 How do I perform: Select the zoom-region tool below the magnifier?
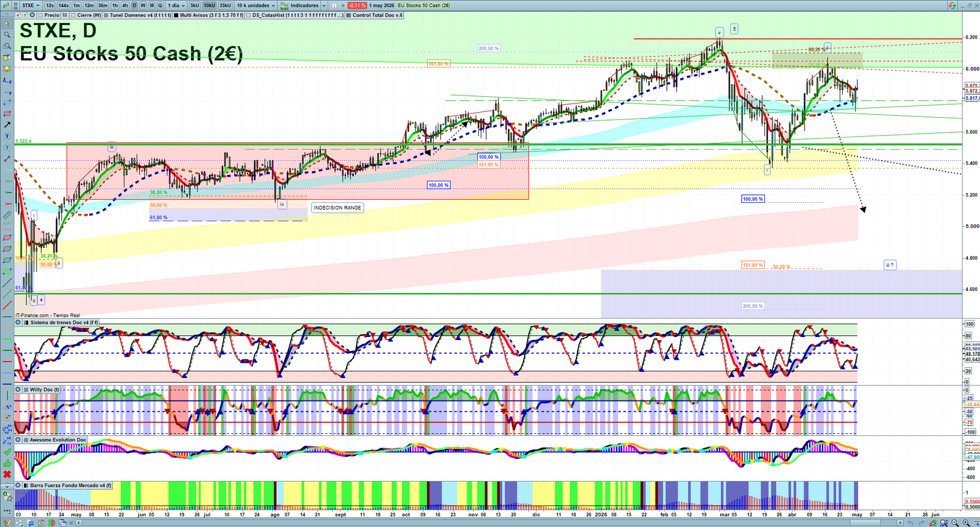(7, 46)
